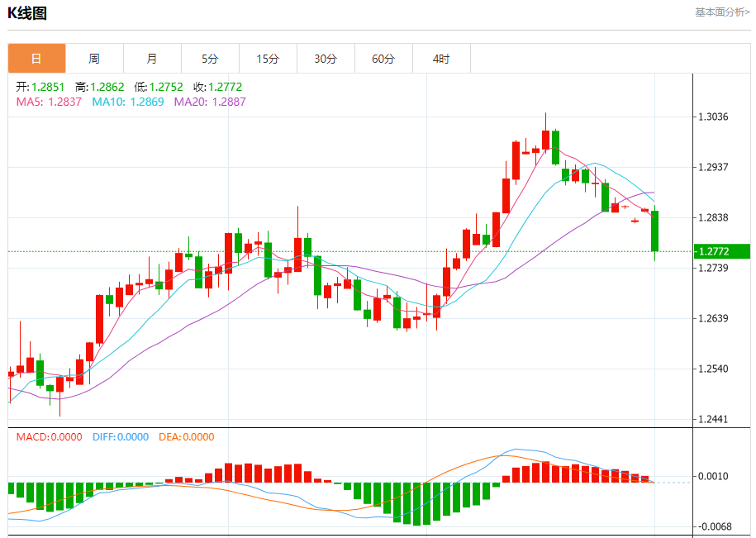Click the MA20 indicator label

[x=209, y=102]
